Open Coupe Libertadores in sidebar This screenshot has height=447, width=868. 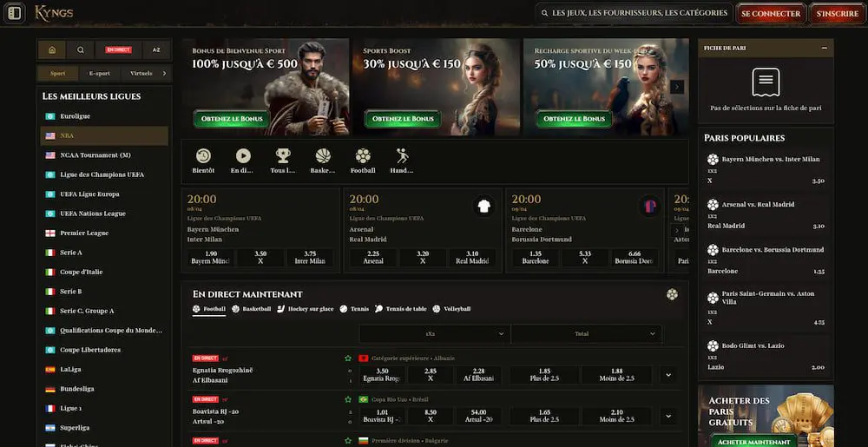click(104, 350)
